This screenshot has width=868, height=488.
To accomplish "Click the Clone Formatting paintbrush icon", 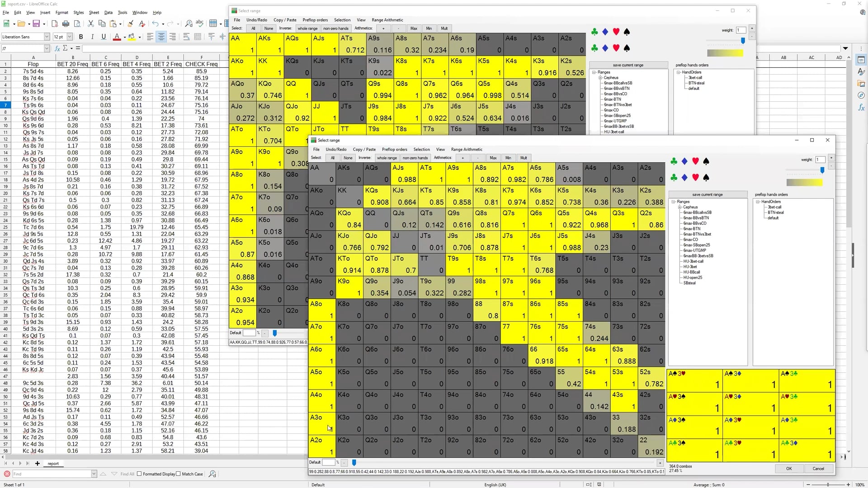I will click(x=131, y=23).
